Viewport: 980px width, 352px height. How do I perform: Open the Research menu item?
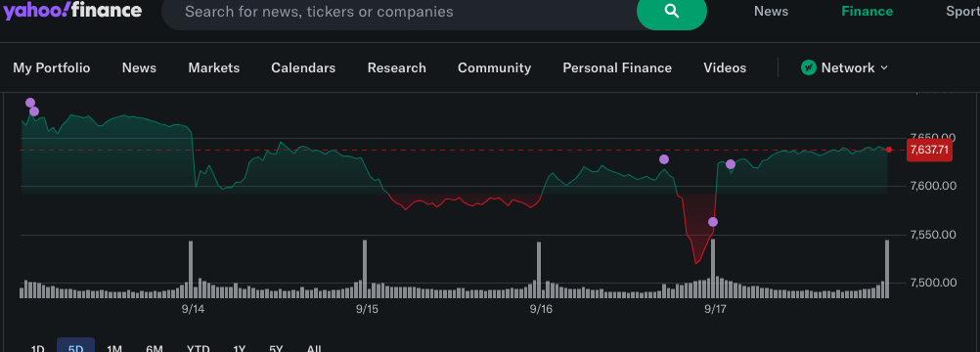click(397, 67)
